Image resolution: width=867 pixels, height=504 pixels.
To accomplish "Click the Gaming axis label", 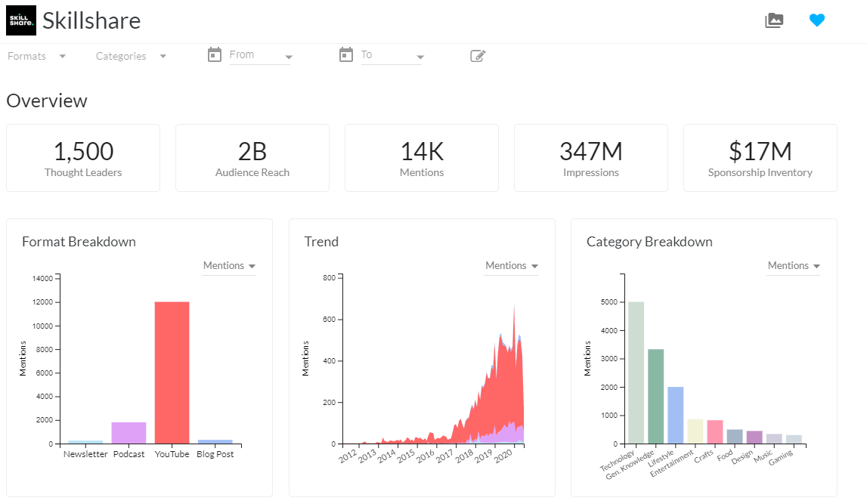I will click(x=781, y=457).
